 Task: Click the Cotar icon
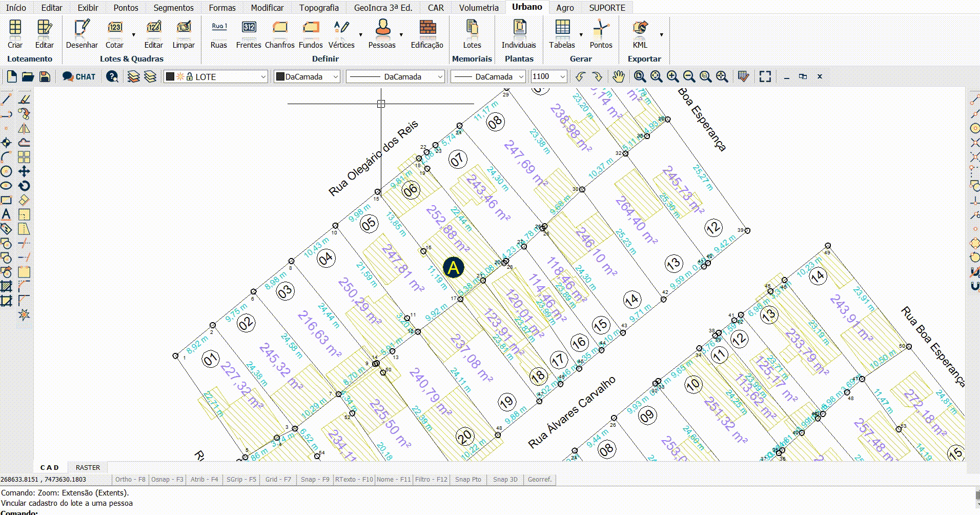click(114, 28)
